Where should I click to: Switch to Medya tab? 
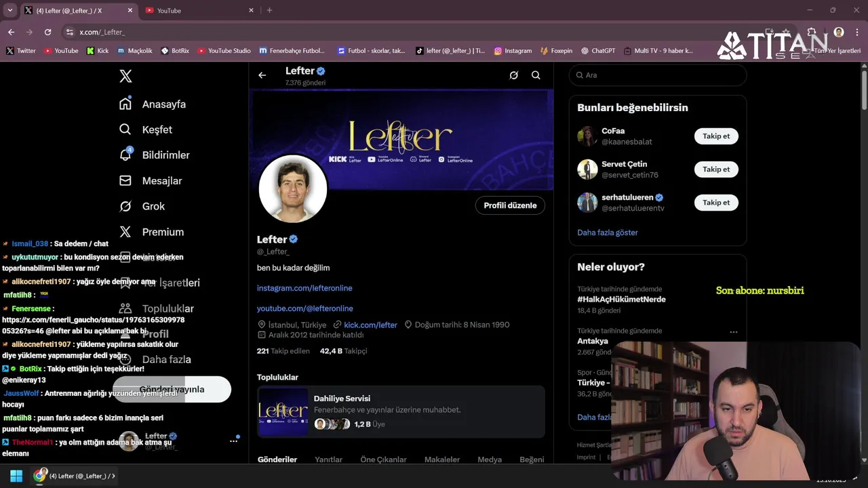click(490, 460)
